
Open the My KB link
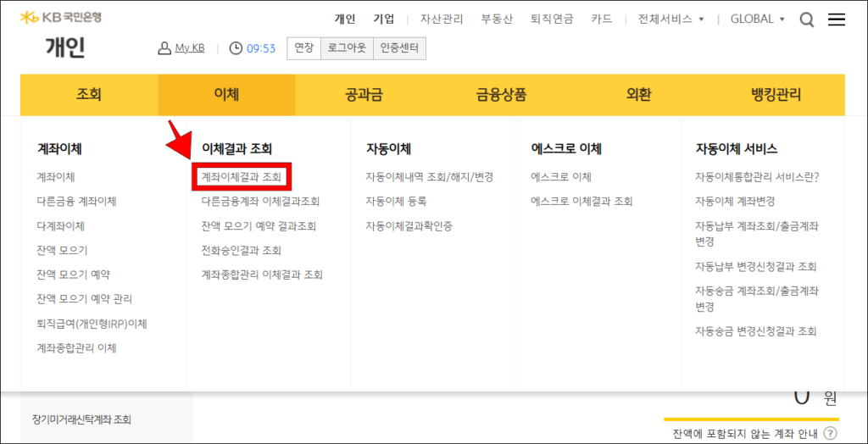pos(190,48)
